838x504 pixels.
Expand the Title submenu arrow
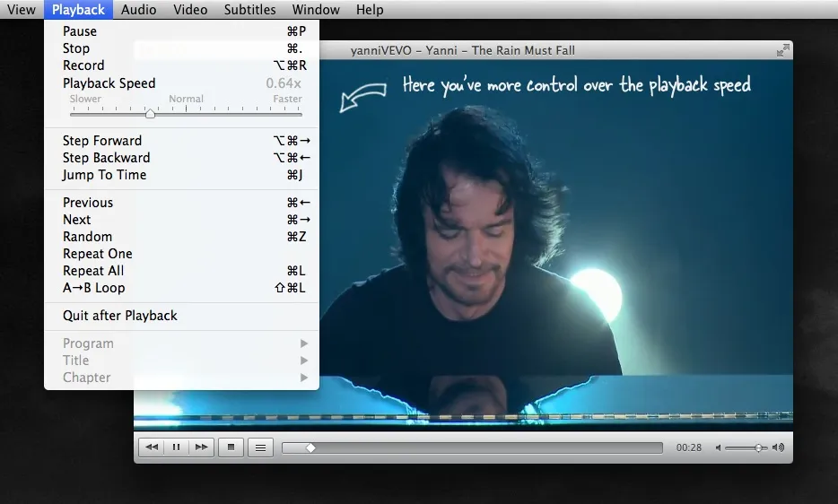pos(304,361)
